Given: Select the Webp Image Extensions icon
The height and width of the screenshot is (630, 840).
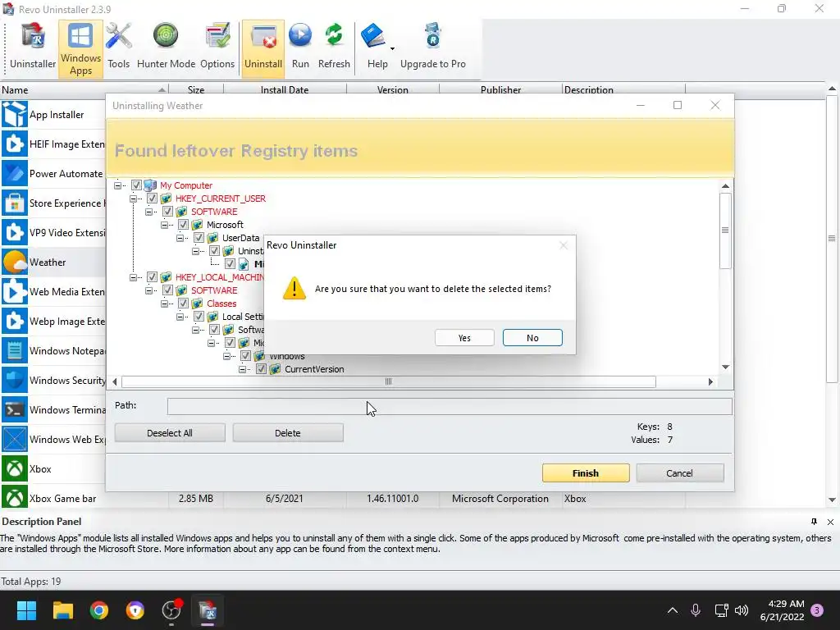Looking at the screenshot, I should [x=15, y=321].
